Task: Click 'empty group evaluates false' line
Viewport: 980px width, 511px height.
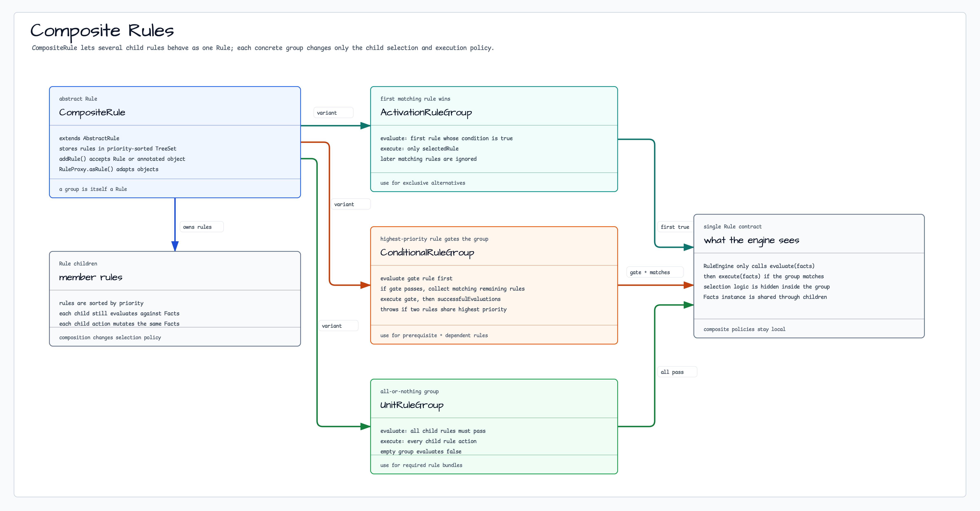Action: pyautogui.click(x=421, y=451)
